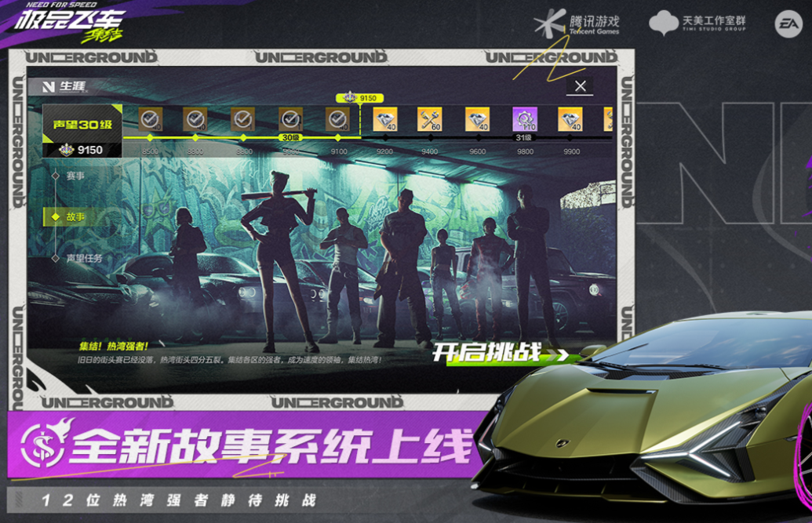This screenshot has height=523, width=812.
Task: Click the 极品飞车 Need for Speed logo
Action: pyautogui.click(x=68, y=22)
